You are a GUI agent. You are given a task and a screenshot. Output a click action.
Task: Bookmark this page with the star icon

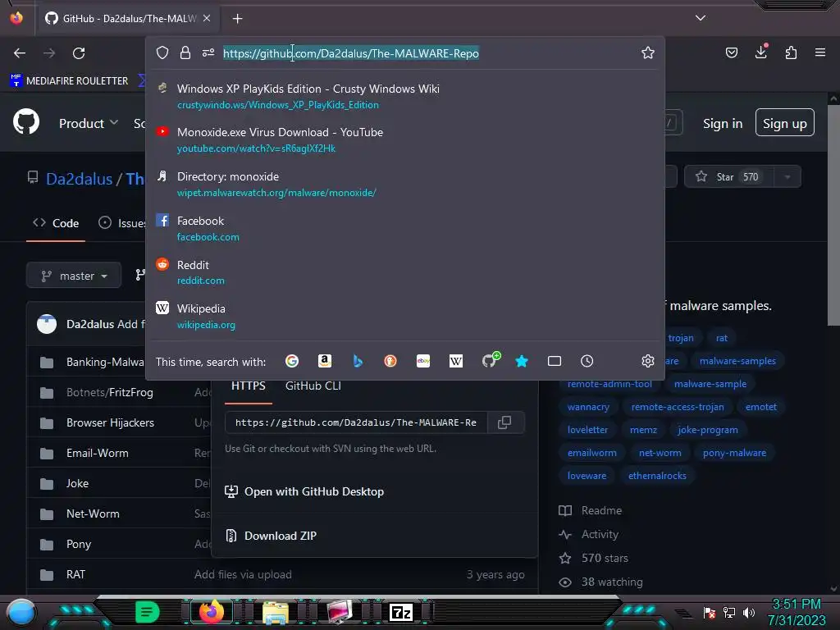click(x=648, y=52)
